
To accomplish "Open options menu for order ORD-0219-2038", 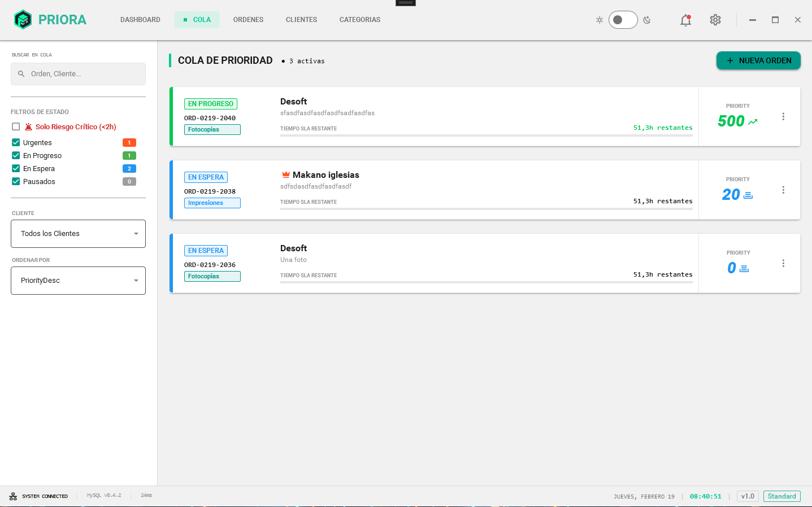I will 783,190.
